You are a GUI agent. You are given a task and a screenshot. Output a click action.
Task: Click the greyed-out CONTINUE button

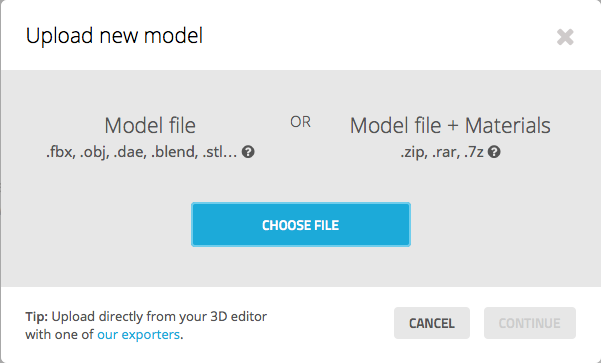[x=530, y=323]
